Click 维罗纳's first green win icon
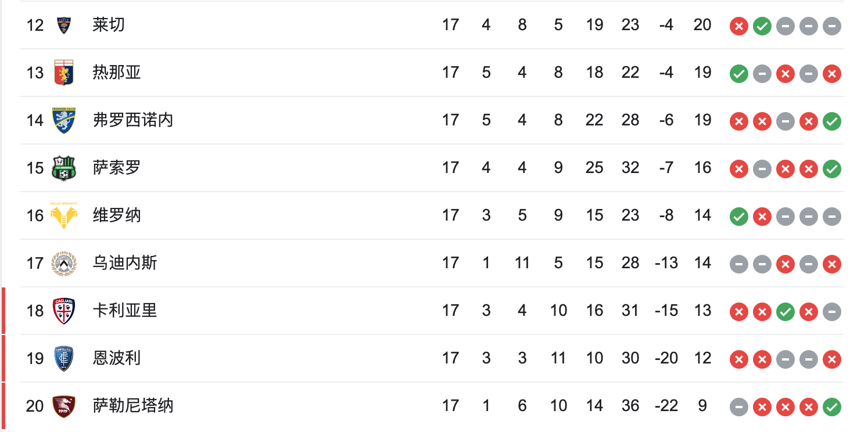The image size is (868, 432). tap(739, 217)
